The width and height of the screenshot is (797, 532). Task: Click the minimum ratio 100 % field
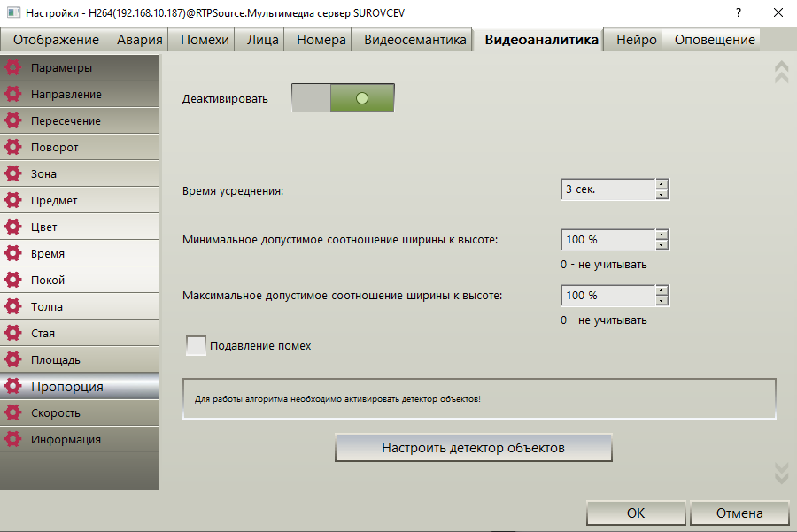607,240
